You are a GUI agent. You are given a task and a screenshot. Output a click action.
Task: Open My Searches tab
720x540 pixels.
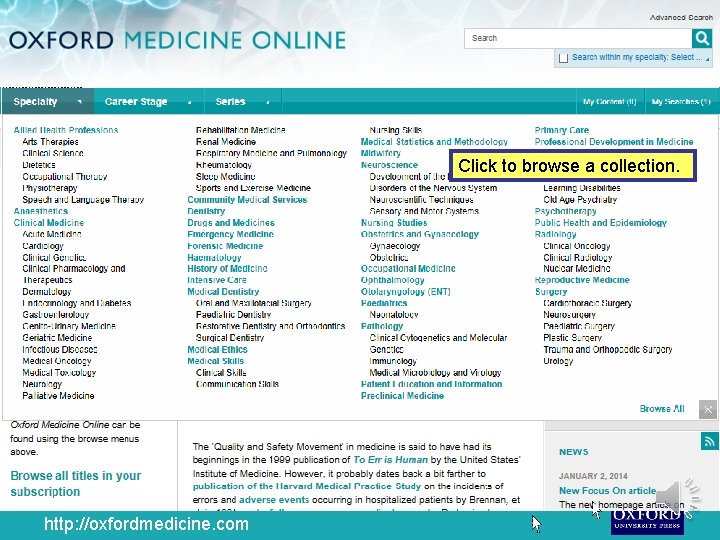click(681, 101)
